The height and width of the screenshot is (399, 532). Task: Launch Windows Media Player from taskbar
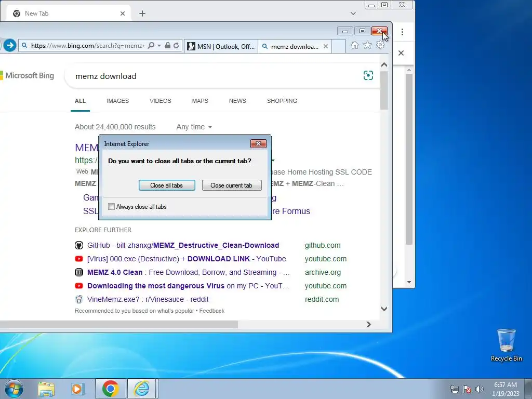[77, 389]
